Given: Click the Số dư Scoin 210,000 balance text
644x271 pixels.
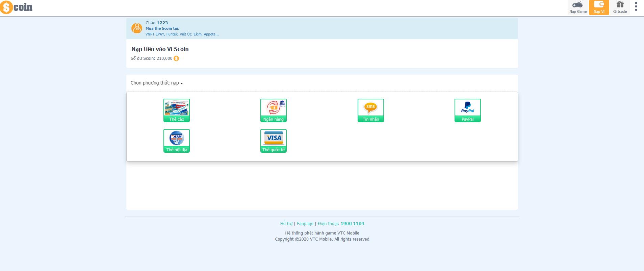Looking at the screenshot, I should pos(152,58).
